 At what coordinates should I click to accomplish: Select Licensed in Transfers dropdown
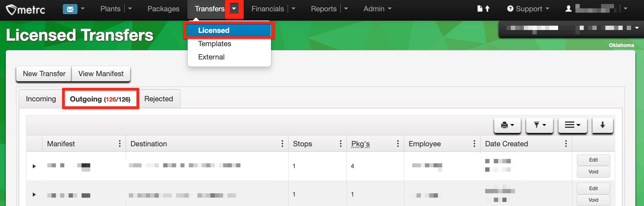[x=229, y=30]
